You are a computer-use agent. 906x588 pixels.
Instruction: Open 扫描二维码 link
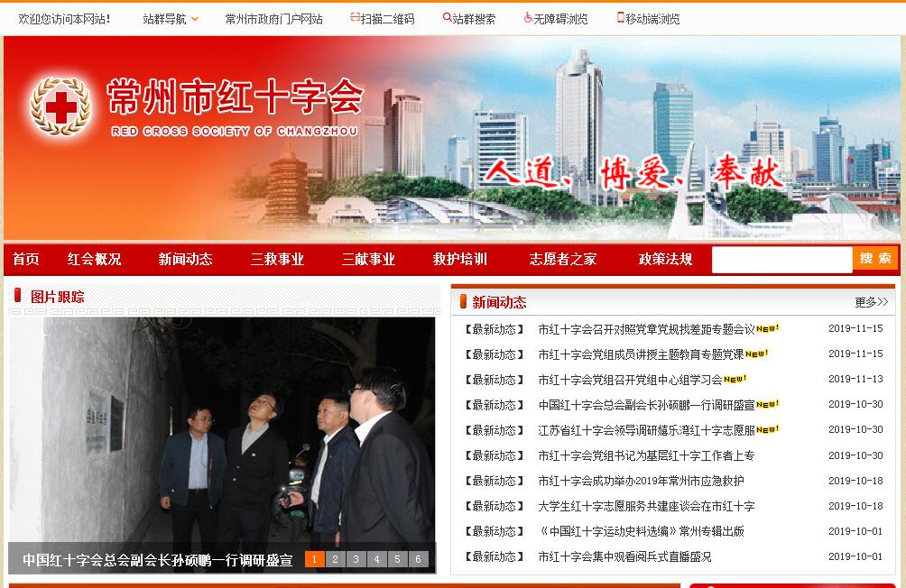coord(387,19)
